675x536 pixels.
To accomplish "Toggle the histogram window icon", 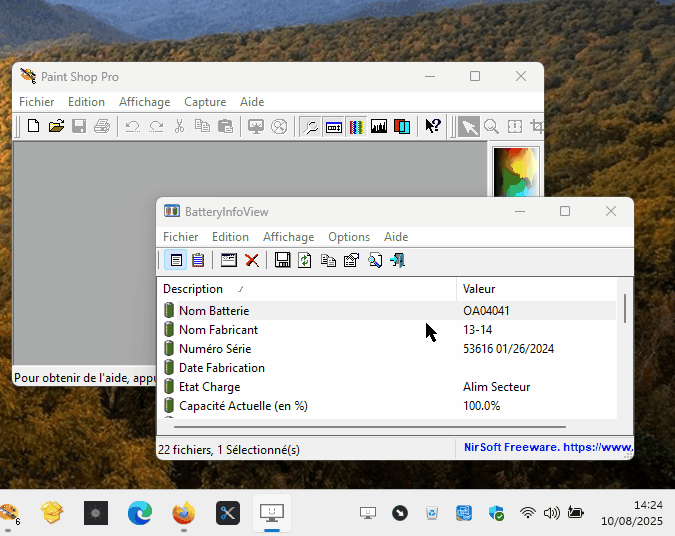I will coord(379,127).
